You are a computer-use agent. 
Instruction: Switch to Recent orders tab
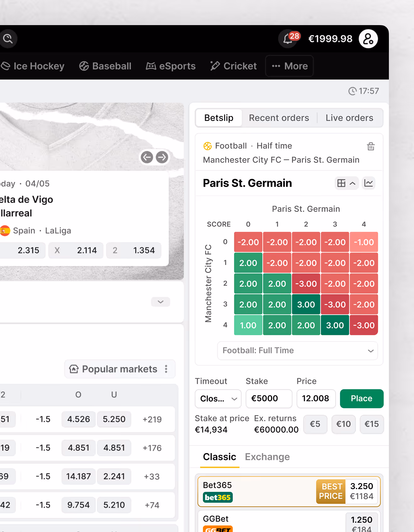(279, 118)
